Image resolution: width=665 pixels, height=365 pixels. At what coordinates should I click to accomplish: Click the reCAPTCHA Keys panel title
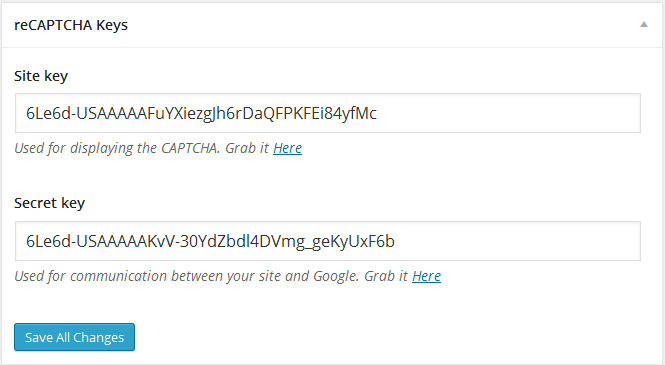click(x=71, y=25)
